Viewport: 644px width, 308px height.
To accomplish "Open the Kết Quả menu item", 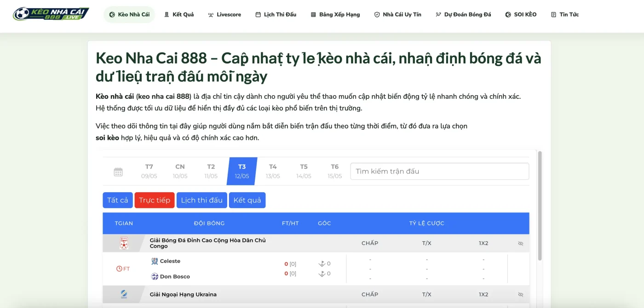I will point(179,15).
